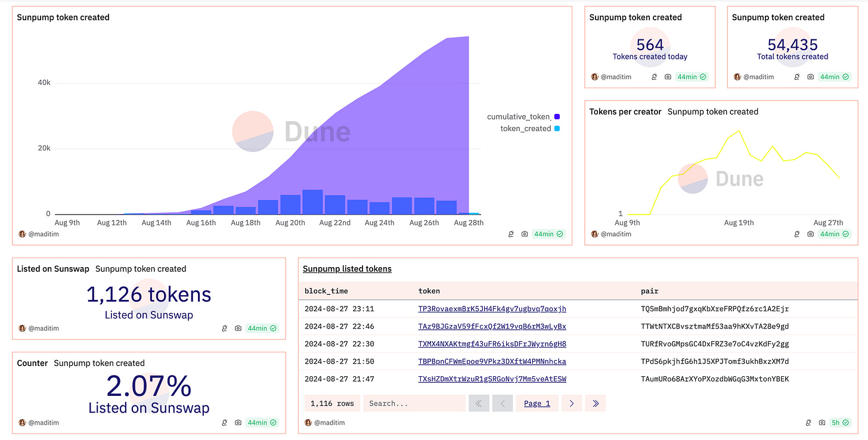Click the Search field in tokens table
The height and width of the screenshot is (440, 868).
[414, 404]
